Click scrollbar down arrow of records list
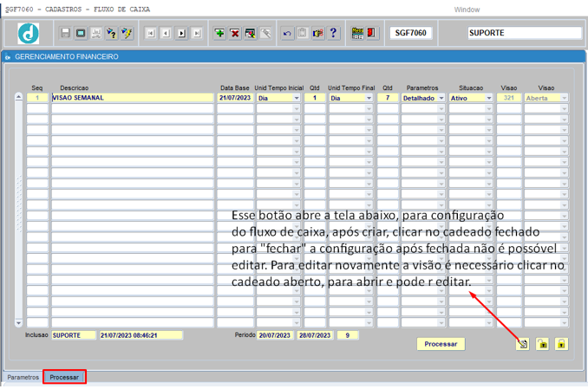Screen dimensions: 588x389 click(18, 322)
